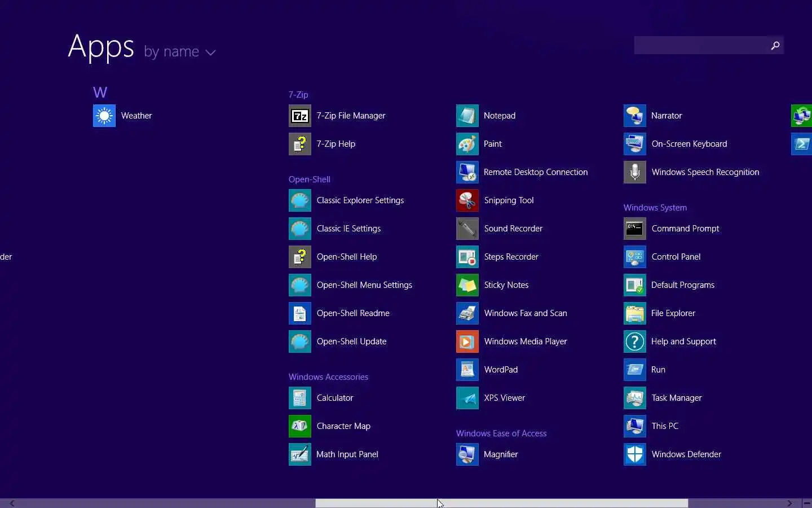This screenshot has height=508, width=812.
Task: Open the Magnifier icon
Action: tap(467, 454)
